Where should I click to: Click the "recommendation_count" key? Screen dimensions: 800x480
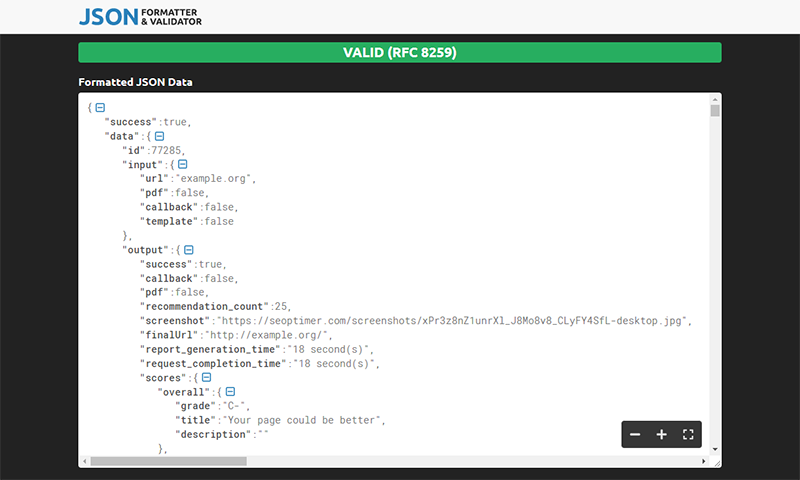coord(205,307)
